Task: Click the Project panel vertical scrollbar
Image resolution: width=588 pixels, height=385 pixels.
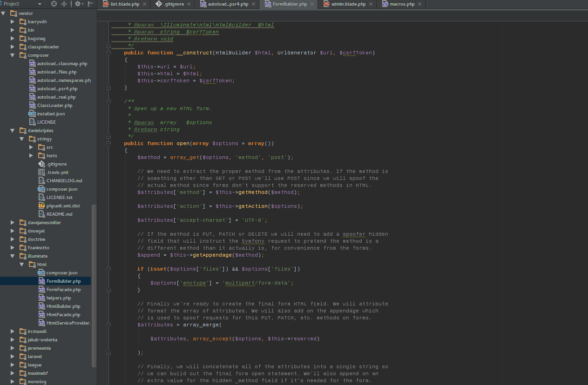Action: click(94, 284)
